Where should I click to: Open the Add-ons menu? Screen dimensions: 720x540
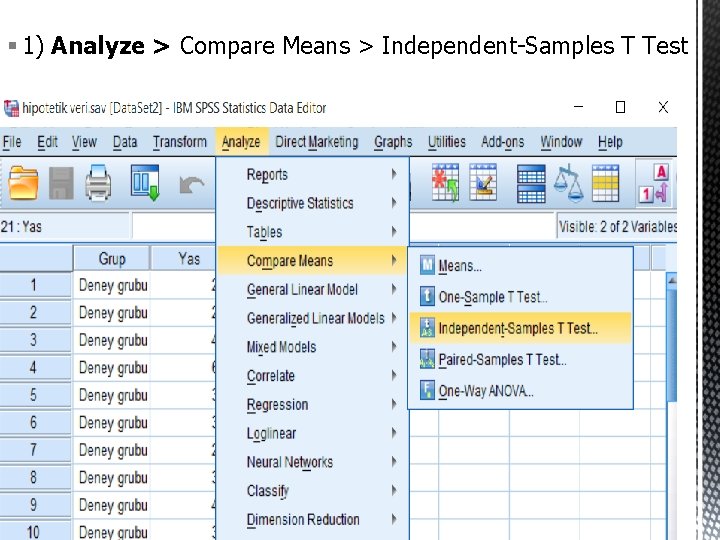tap(503, 142)
